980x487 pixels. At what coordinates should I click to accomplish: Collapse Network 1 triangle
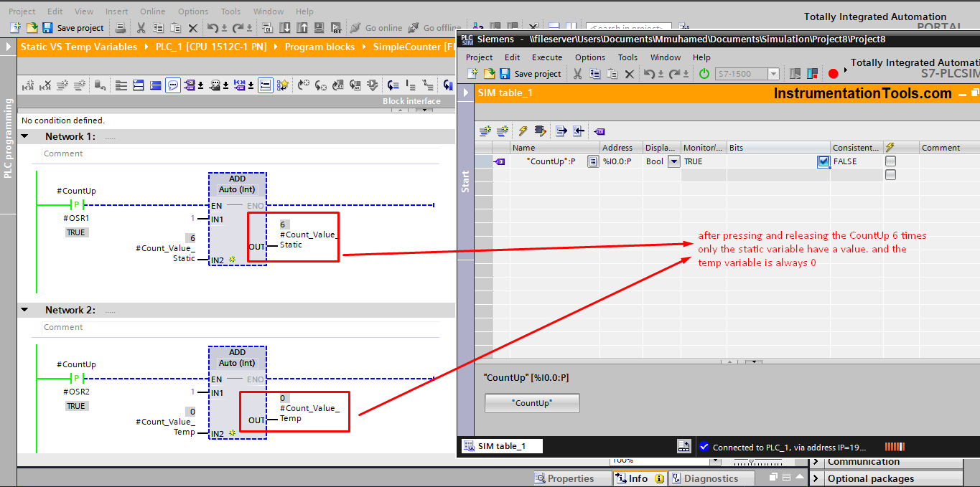click(25, 136)
